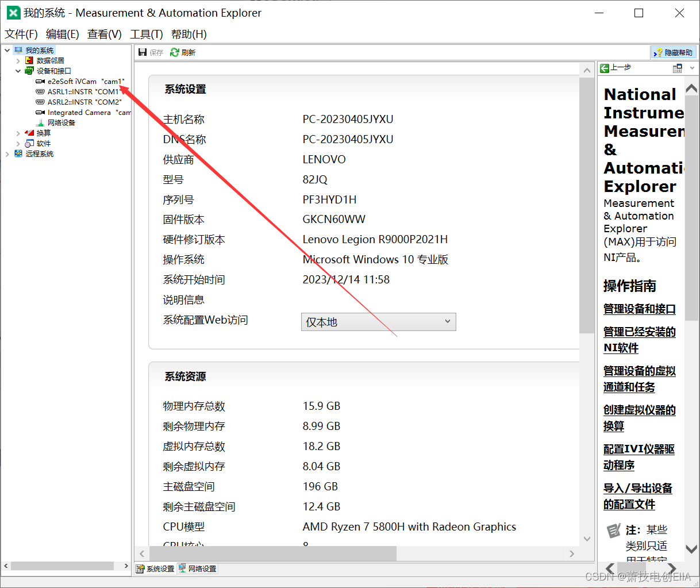The height and width of the screenshot is (588, 700).
Task: Click the firmware value GKCN60WW
Action: pyautogui.click(x=334, y=220)
